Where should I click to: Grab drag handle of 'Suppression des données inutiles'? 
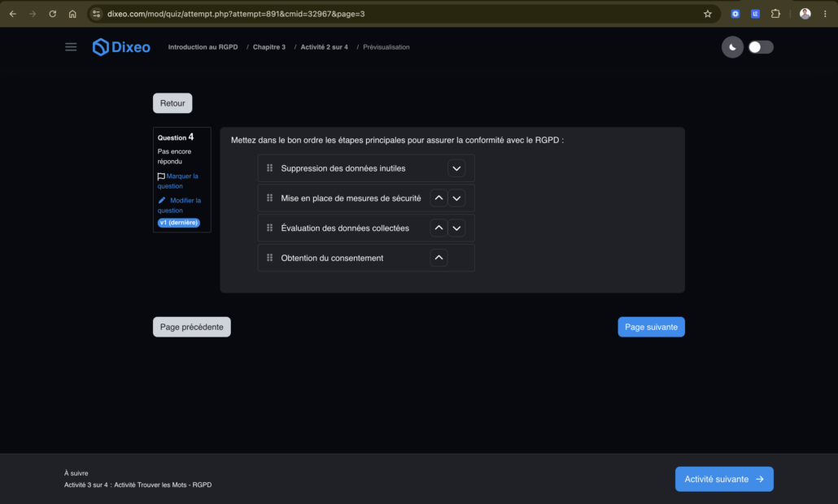[269, 168]
